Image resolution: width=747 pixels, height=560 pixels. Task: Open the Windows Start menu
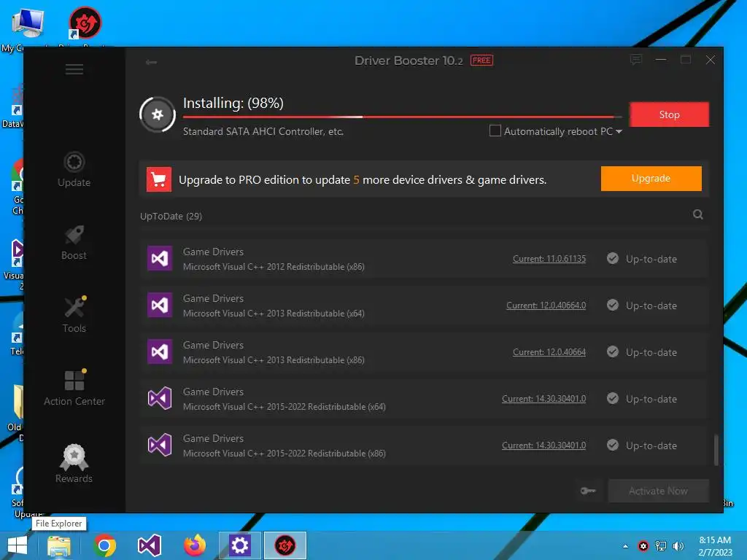[18, 545]
